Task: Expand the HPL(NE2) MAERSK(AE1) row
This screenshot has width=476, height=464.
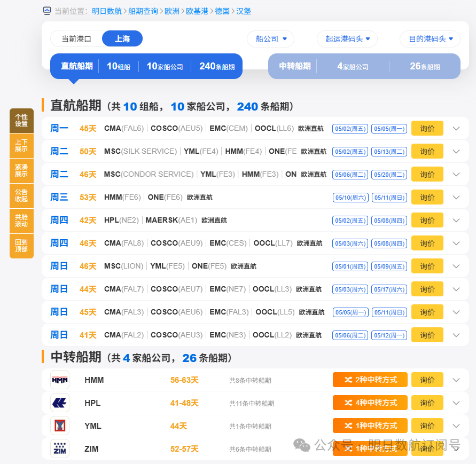Action: [456, 221]
